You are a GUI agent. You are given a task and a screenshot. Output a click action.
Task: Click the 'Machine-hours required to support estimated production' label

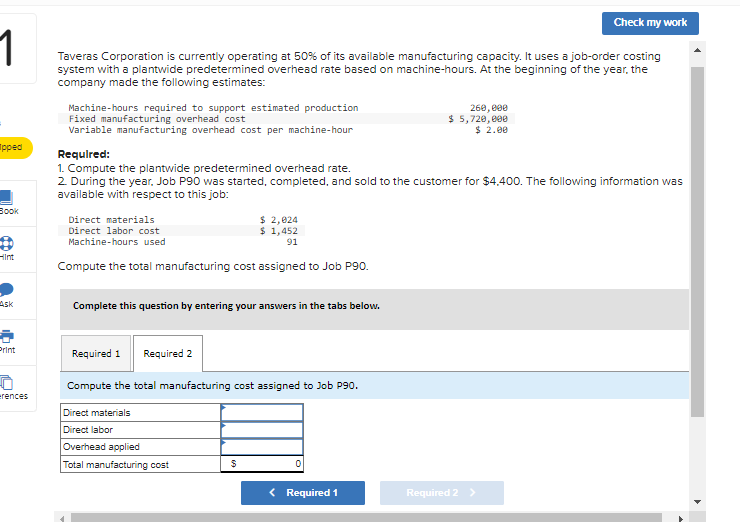213,108
